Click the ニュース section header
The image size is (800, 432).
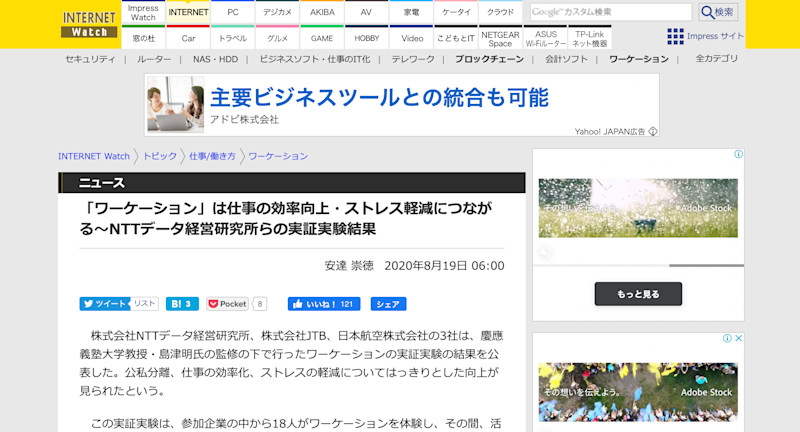[x=291, y=183]
